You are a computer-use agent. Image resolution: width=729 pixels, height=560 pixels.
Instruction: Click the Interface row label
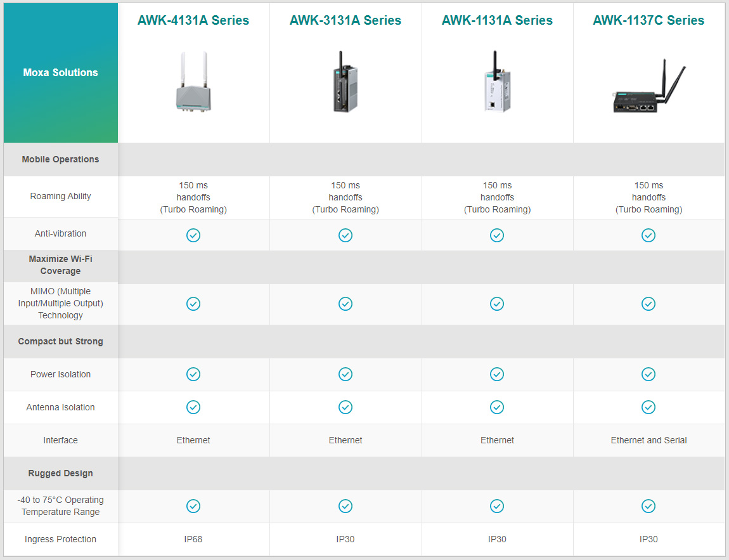coord(60,440)
